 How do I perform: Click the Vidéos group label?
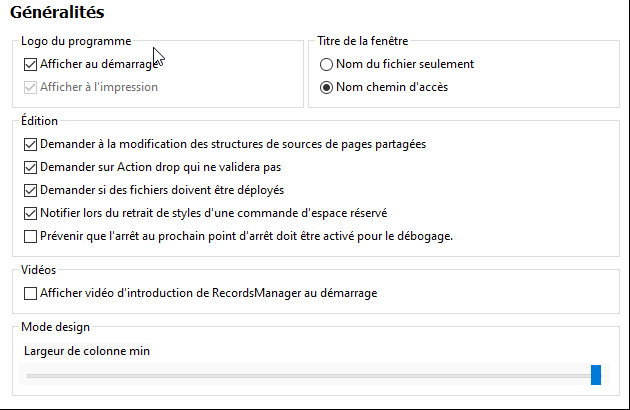(x=39, y=270)
